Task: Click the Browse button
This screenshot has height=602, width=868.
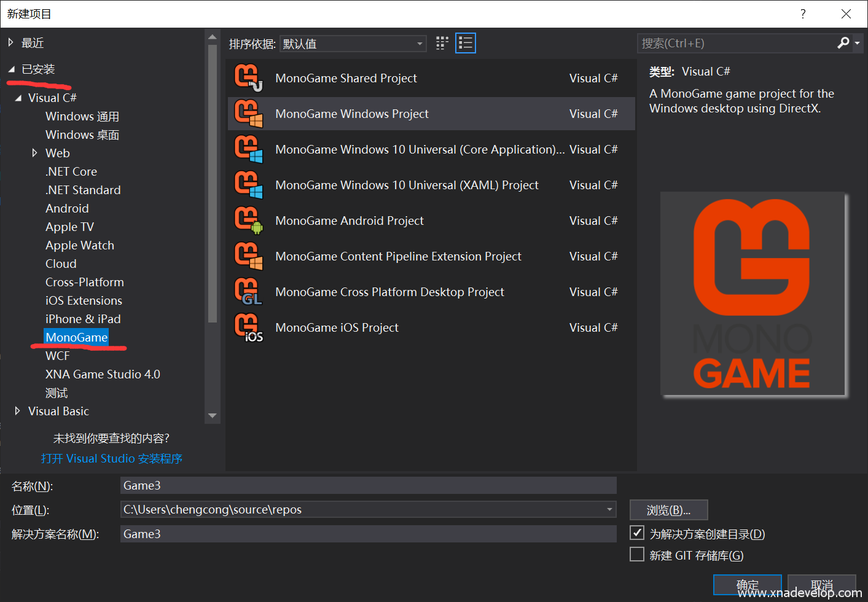Action: (668, 510)
